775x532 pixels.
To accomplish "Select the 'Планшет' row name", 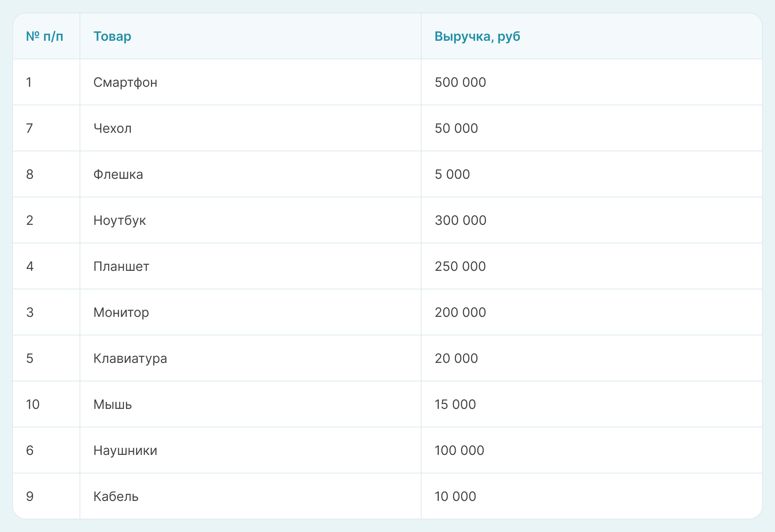I will [121, 266].
